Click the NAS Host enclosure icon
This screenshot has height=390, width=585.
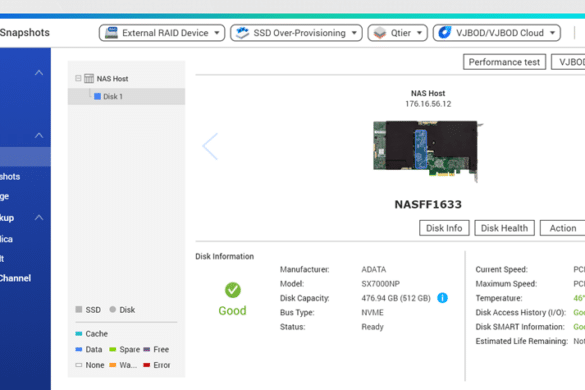(x=89, y=78)
